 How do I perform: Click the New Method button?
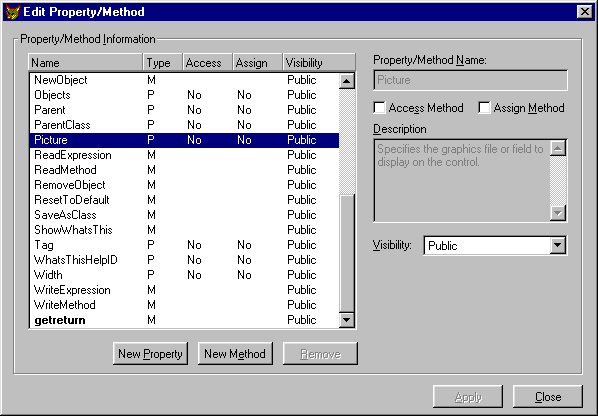pyautogui.click(x=235, y=353)
